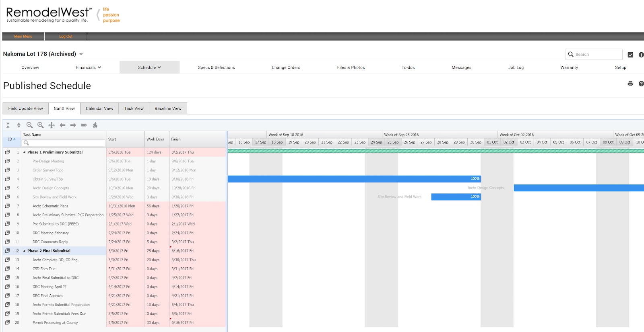
Task: Switch to Field Update View
Action: pyautogui.click(x=26, y=109)
